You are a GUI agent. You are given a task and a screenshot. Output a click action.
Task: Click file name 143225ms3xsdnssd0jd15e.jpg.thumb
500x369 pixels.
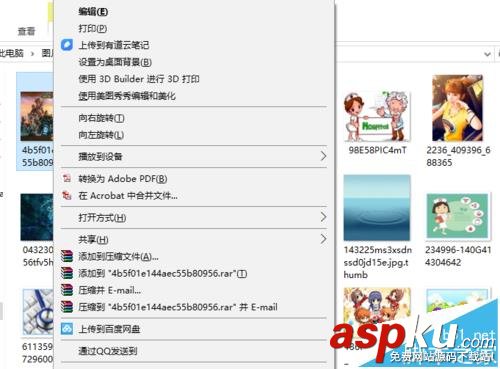[378, 262]
